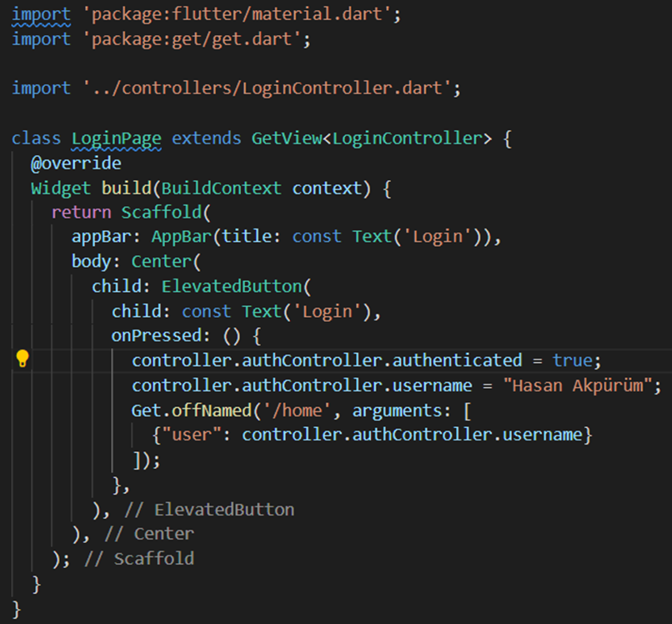Click the GetView type name

point(287,138)
